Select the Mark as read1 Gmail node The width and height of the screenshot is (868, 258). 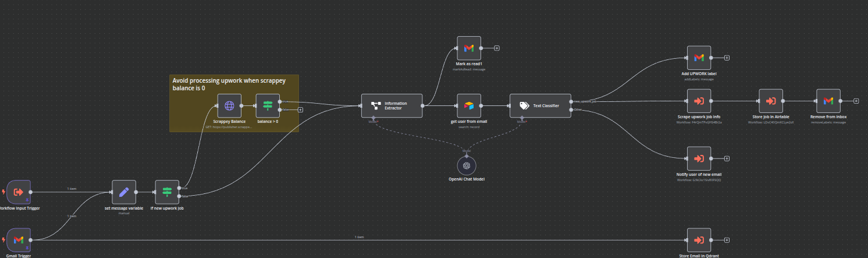click(469, 48)
